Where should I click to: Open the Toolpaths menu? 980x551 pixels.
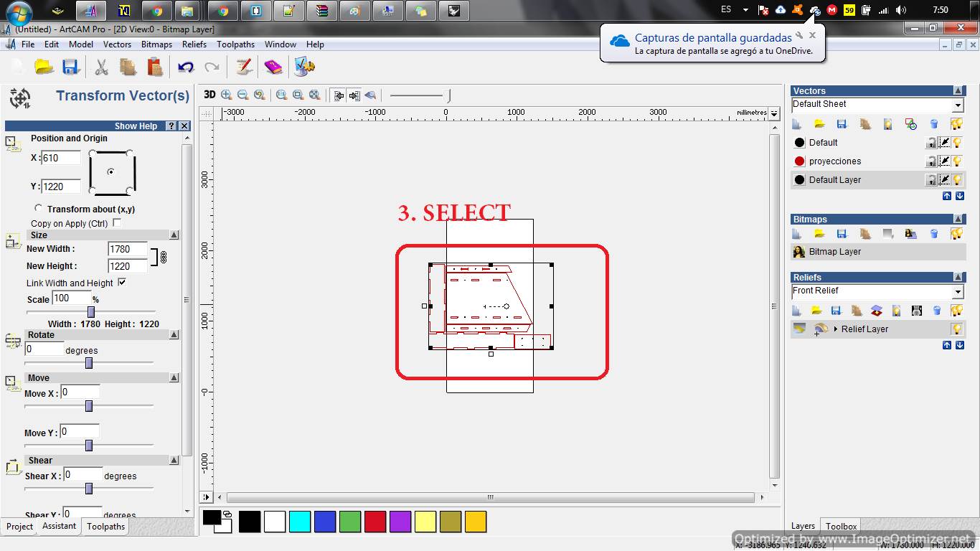tap(235, 44)
